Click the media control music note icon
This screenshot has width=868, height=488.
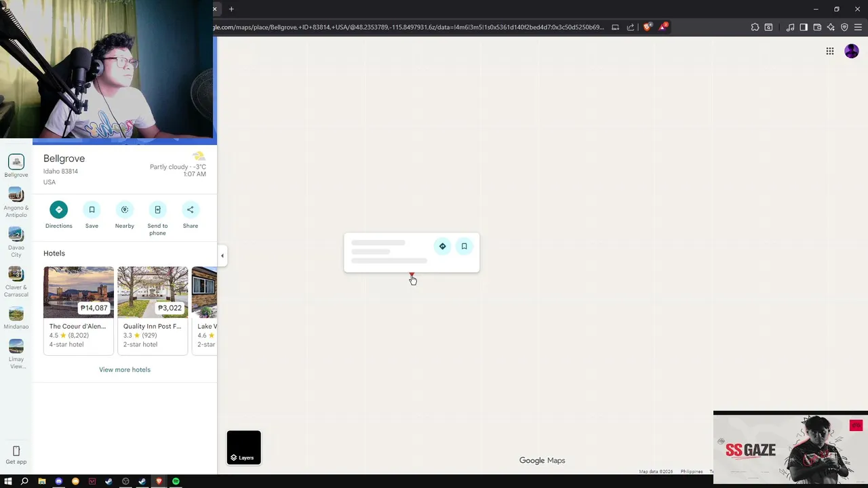point(790,27)
